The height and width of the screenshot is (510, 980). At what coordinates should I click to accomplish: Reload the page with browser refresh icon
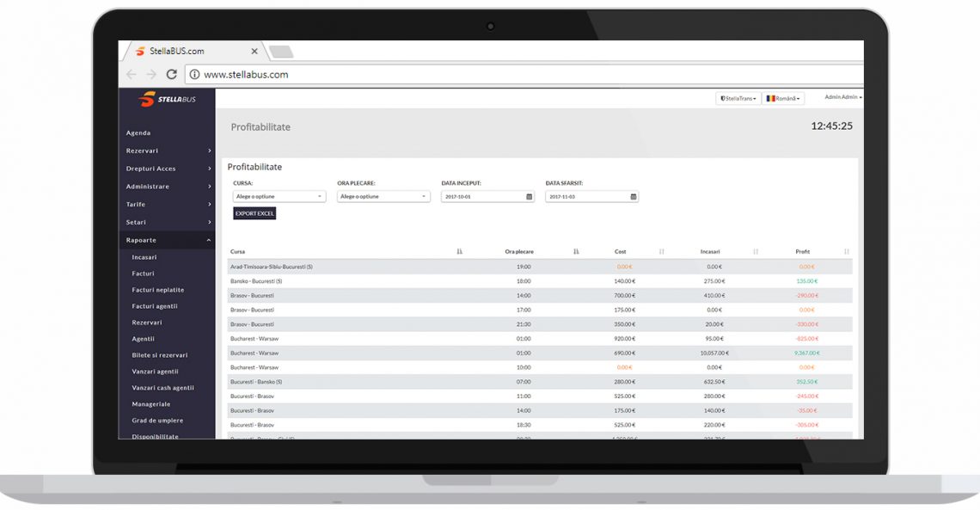[171, 74]
